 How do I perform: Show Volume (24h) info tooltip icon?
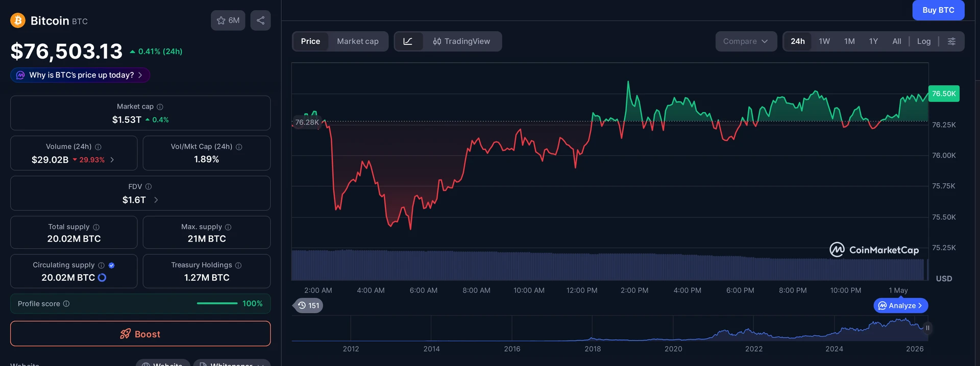(98, 147)
